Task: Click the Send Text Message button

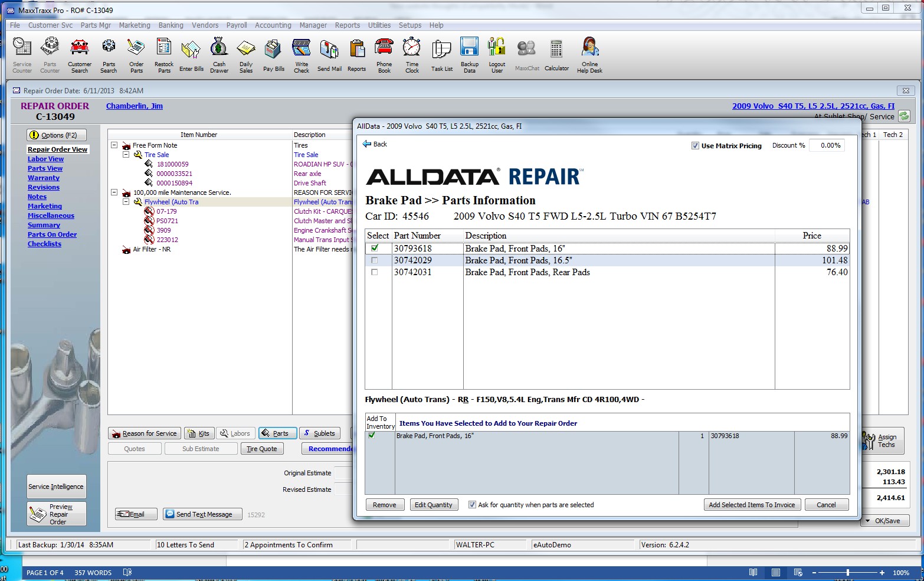Action: [204, 514]
